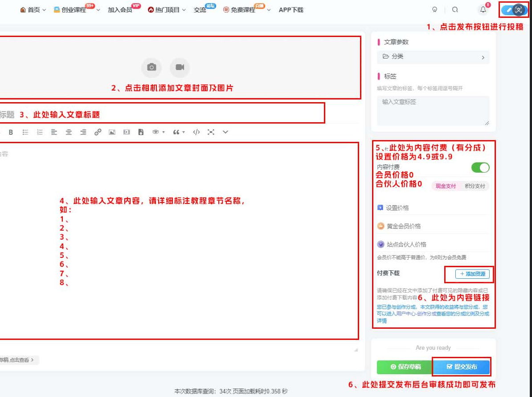Click the blockquote icon

coord(176,132)
